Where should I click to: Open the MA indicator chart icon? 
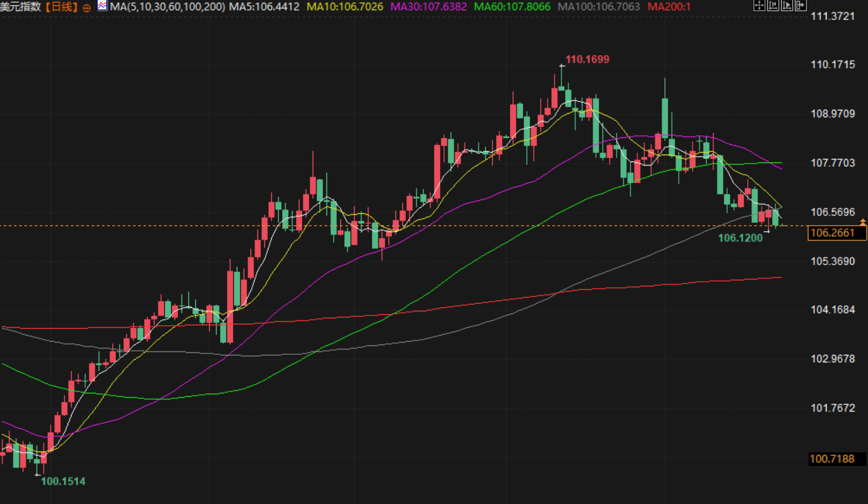102,6
